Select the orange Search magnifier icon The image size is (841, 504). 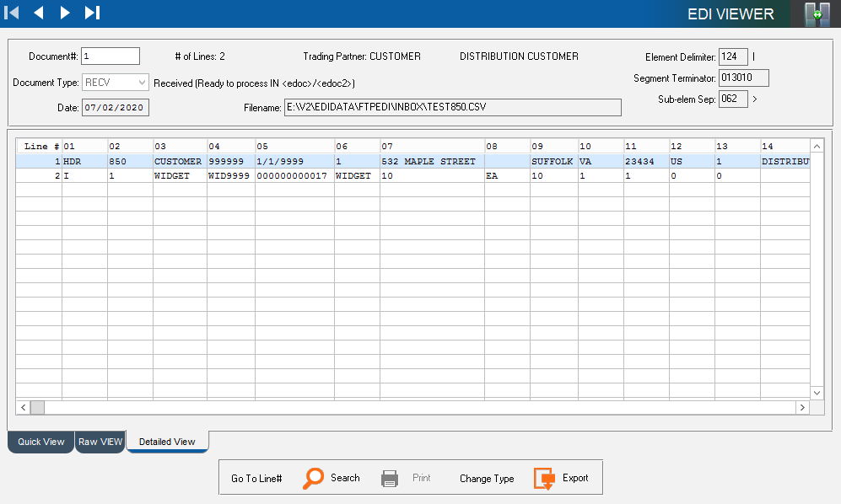(311, 477)
